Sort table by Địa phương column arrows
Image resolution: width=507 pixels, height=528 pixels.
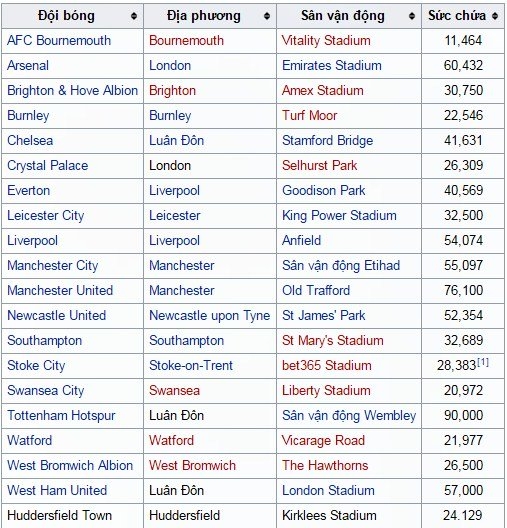267,16
